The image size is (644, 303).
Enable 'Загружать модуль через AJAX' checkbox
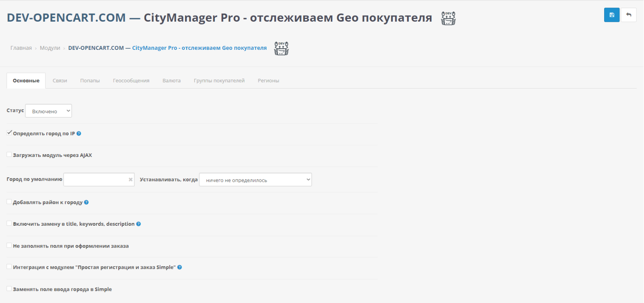9,155
